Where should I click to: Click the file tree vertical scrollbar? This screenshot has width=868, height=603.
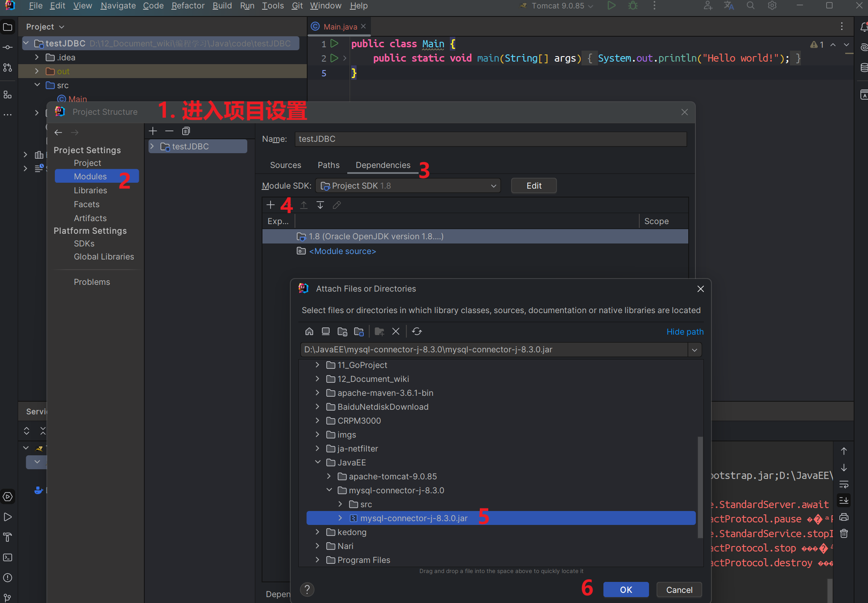click(700, 487)
